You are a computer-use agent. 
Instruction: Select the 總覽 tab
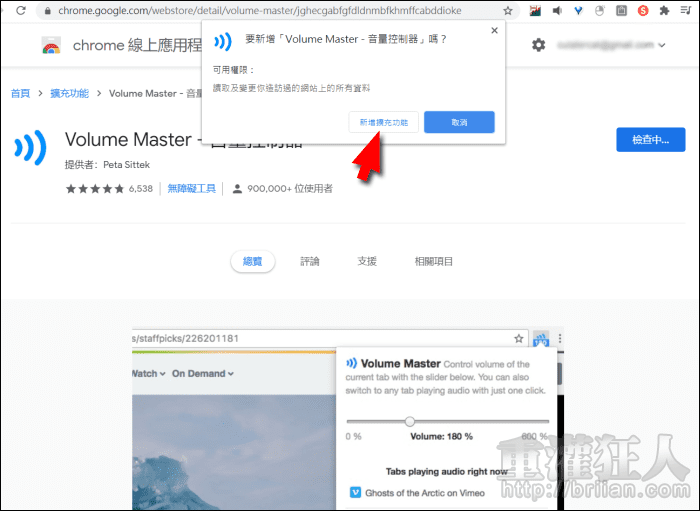[x=253, y=262]
